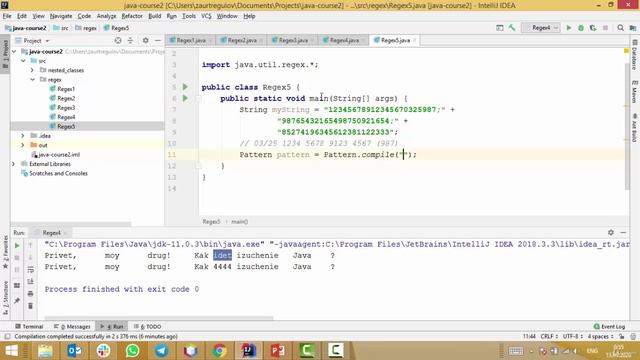640x360 pixels.
Task: Change CRLF line separator in status bar
Action: (549, 336)
